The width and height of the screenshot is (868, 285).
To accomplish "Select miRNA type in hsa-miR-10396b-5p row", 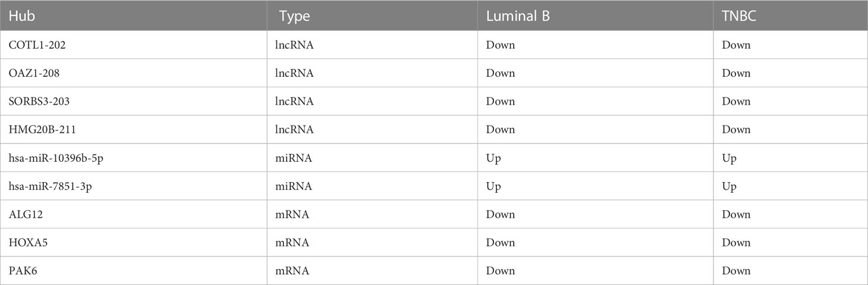I will 295,158.
